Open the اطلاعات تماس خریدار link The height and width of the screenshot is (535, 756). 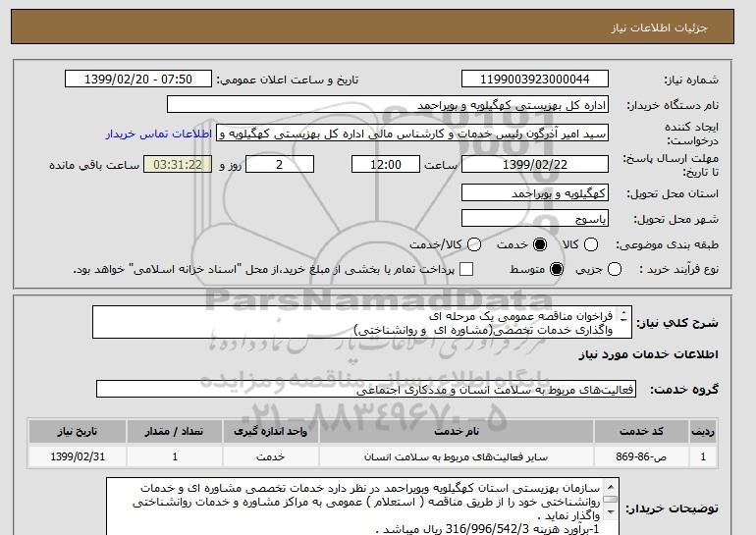click(159, 134)
